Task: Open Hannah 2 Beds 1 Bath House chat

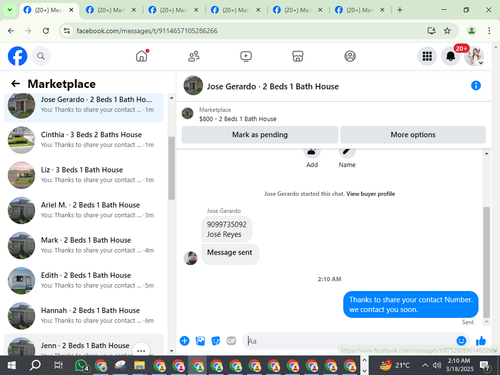Action: [x=84, y=316]
